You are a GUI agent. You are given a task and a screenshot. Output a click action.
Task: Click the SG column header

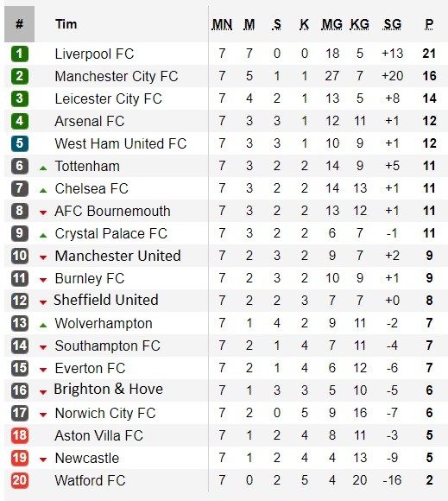pos(392,24)
